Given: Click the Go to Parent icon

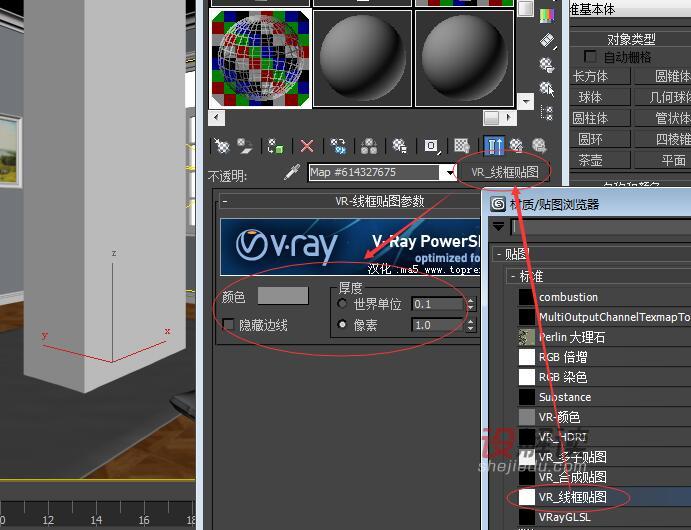Looking at the screenshot, I should (x=516, y=146).
